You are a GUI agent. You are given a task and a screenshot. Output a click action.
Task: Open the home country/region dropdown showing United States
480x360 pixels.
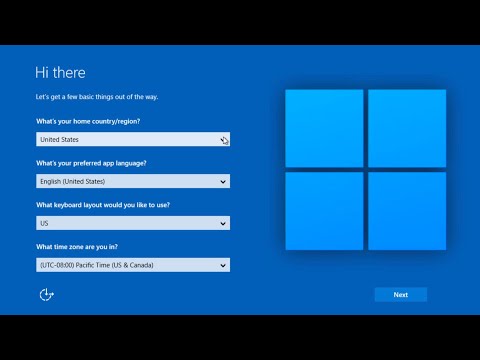pos(133,139)
